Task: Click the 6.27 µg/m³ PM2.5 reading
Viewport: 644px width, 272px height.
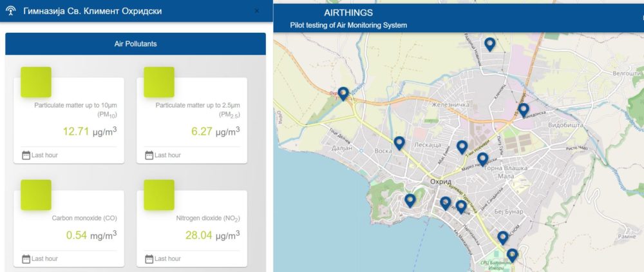Action: click(x=216, y=131)
